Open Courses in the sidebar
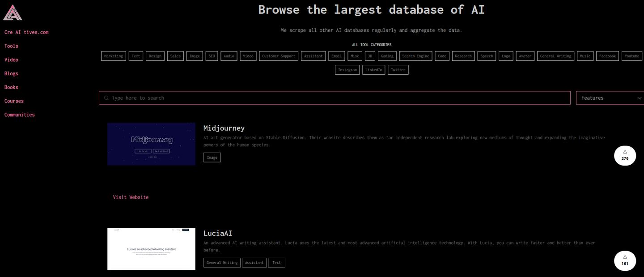The width and height of the screenshot is (644, 277). tap(14, 101)
